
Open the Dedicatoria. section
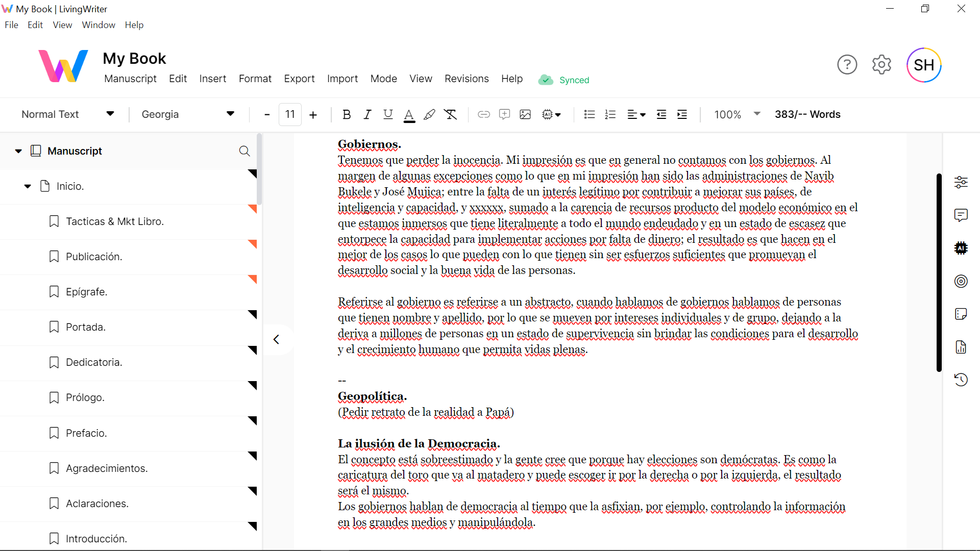click(x=129, y=362)
